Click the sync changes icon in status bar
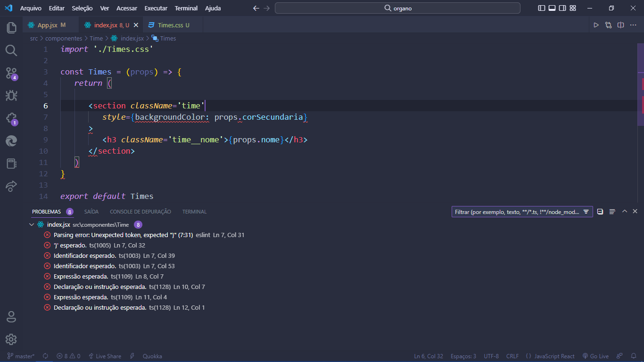The image size is (644, 362). pos(46,356)
